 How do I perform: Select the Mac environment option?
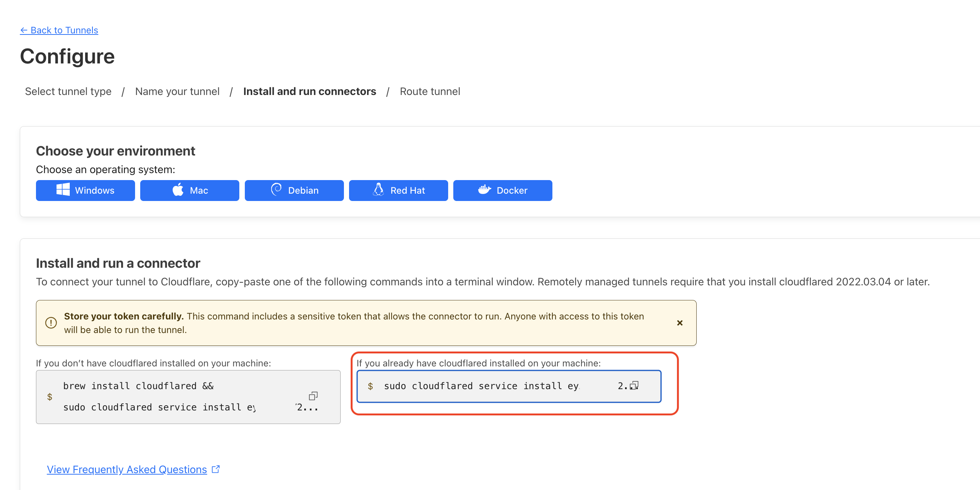[189, 191]
